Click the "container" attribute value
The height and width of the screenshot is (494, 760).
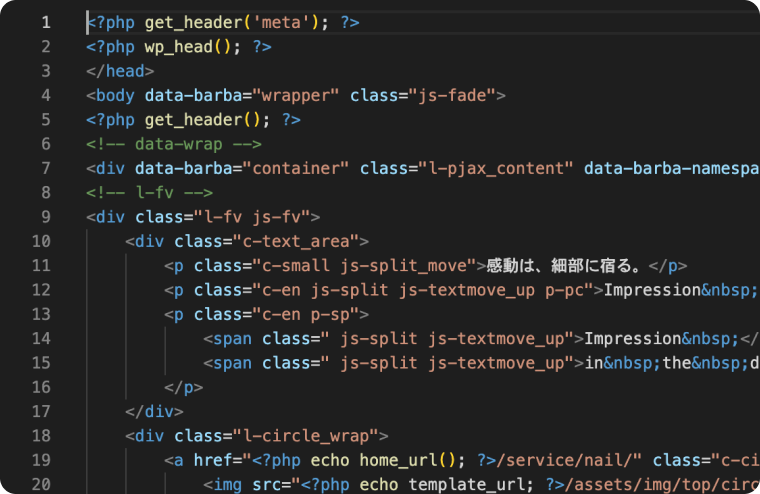(x=296, y=168)
